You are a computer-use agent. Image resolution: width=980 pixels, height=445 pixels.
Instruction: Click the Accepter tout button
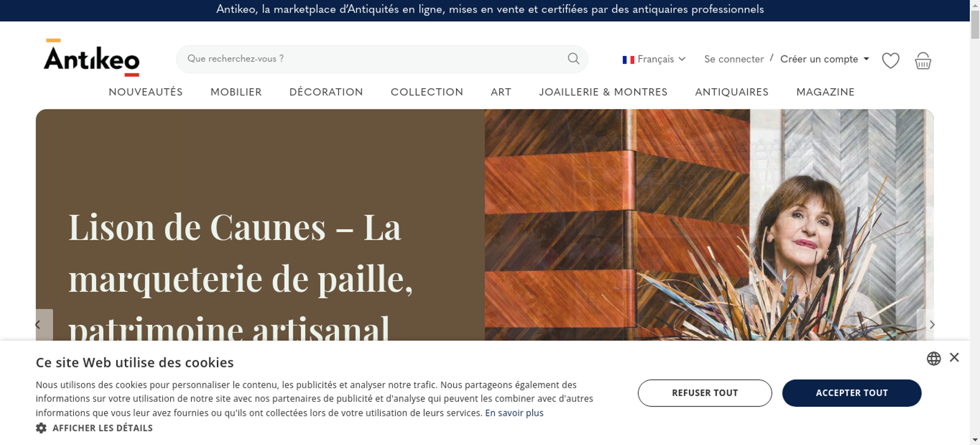(x=852, y=393)
